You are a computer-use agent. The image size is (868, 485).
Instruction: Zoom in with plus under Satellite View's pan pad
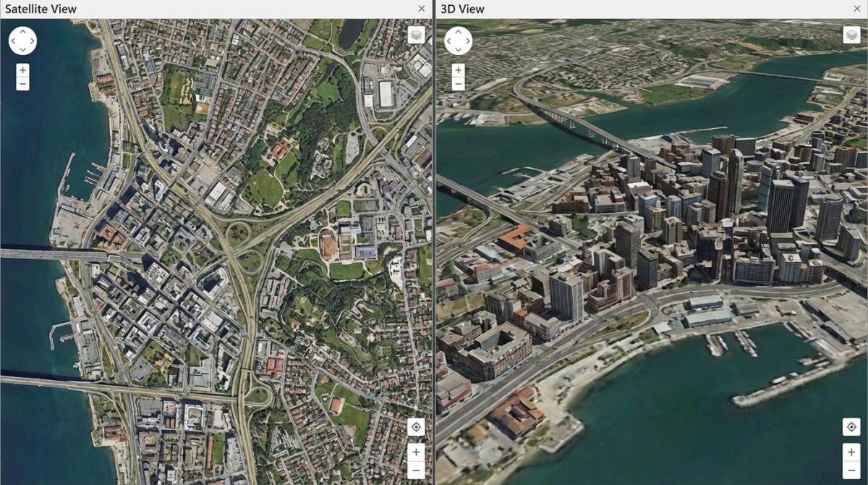(23, 70)
